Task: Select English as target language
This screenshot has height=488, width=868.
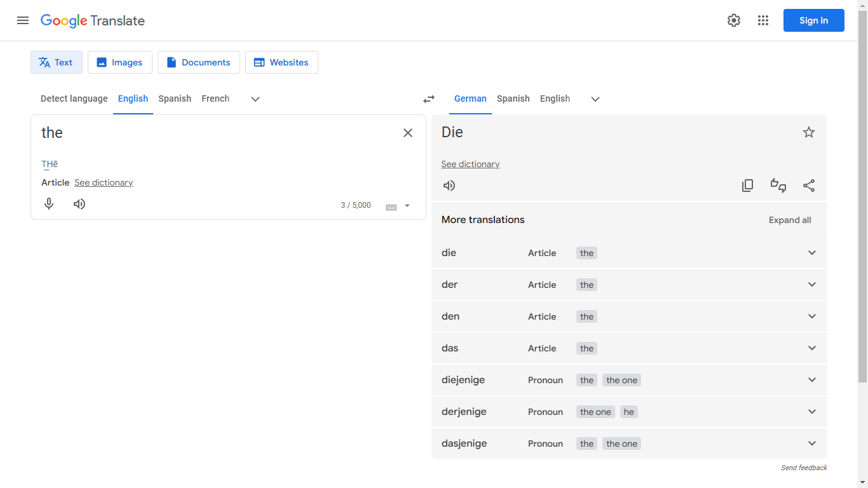Action: [x=555, y=98]
